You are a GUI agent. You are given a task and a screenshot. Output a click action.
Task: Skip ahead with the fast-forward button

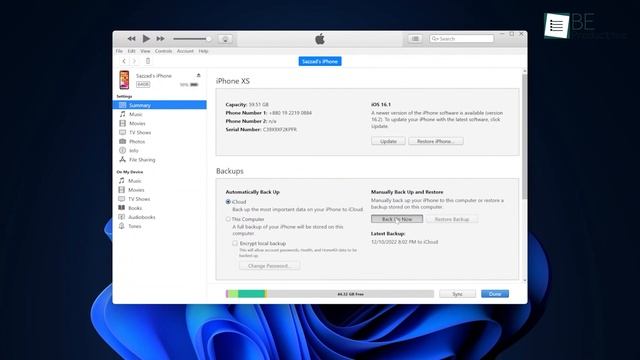point(160,39)
